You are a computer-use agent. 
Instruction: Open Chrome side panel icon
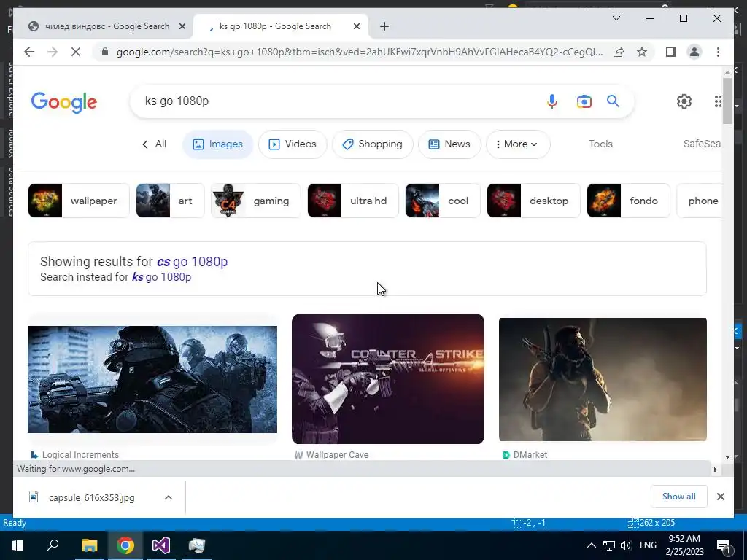coord(671,52)
